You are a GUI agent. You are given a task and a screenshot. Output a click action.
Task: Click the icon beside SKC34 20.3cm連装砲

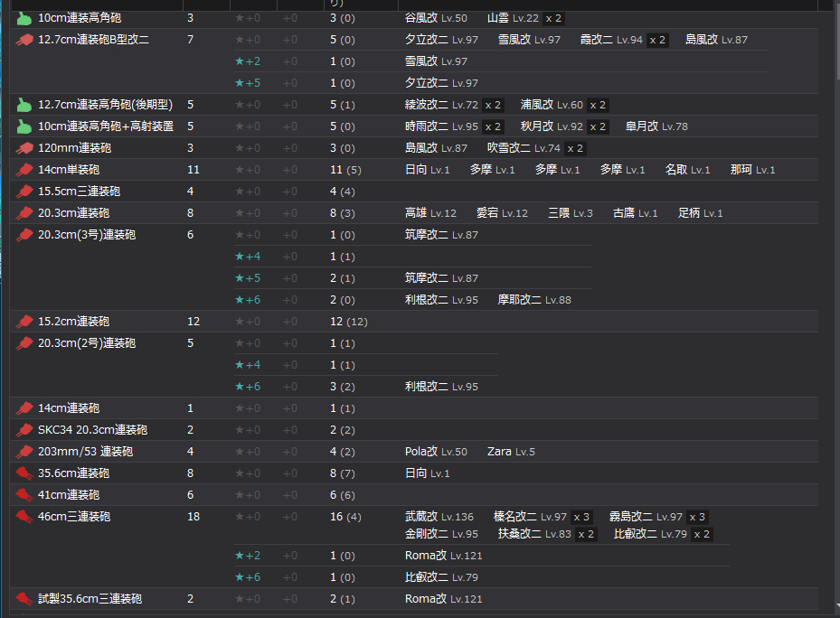tap(24, 430)
